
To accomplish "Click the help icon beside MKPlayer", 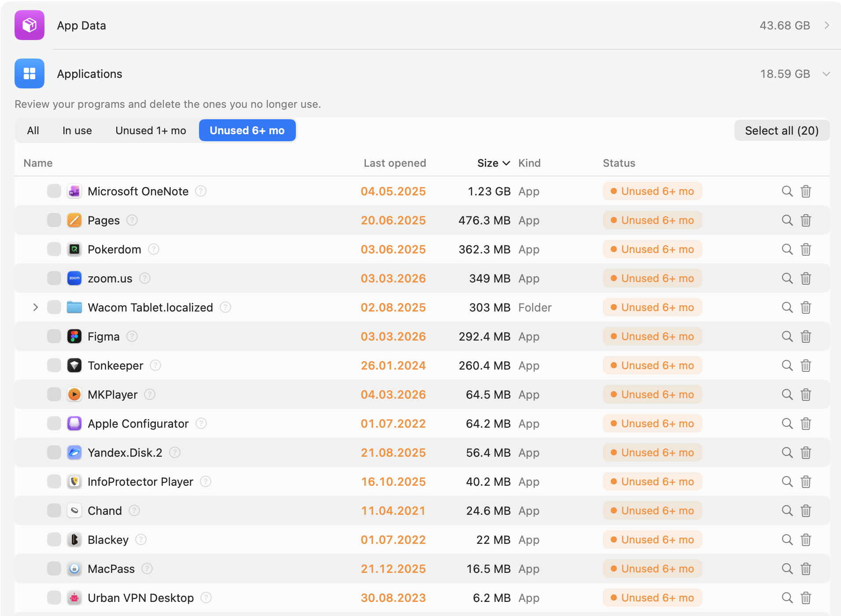I will click(x=150, y=394).
